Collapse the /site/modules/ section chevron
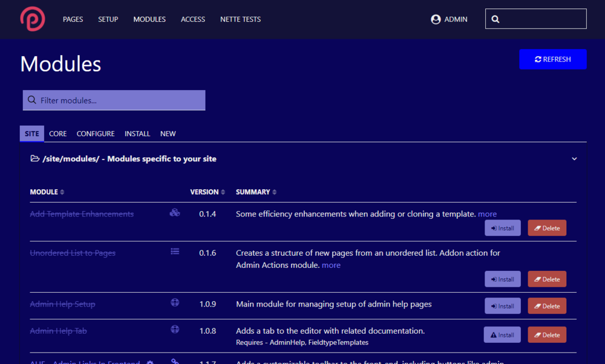The width and height of the screenshot is (605, 364). tap(574, 159)
